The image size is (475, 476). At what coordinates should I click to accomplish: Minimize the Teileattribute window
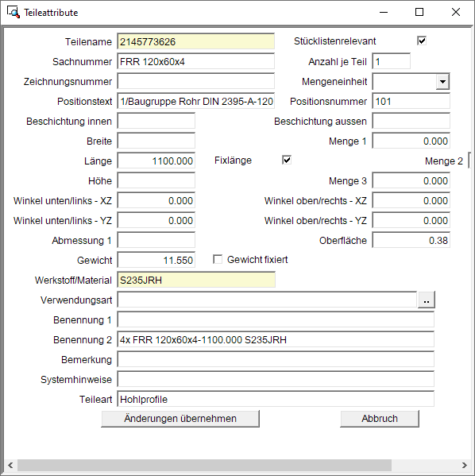[384, 12]
